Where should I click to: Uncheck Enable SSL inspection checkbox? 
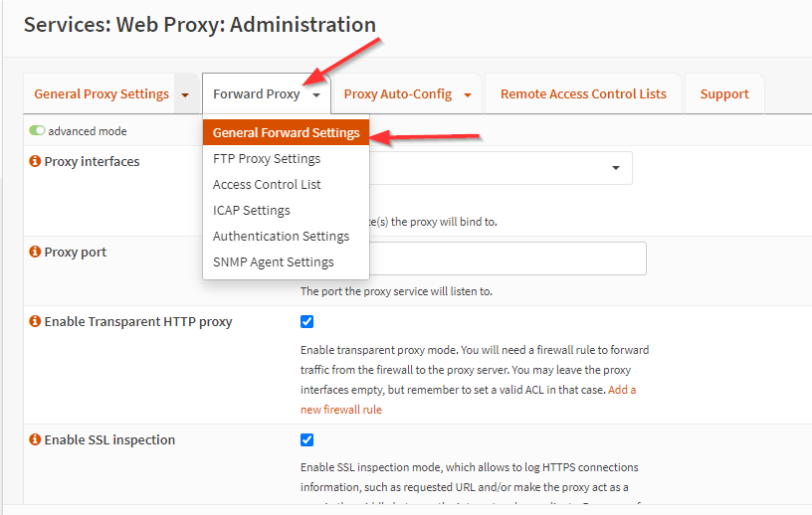coord(306,439)
